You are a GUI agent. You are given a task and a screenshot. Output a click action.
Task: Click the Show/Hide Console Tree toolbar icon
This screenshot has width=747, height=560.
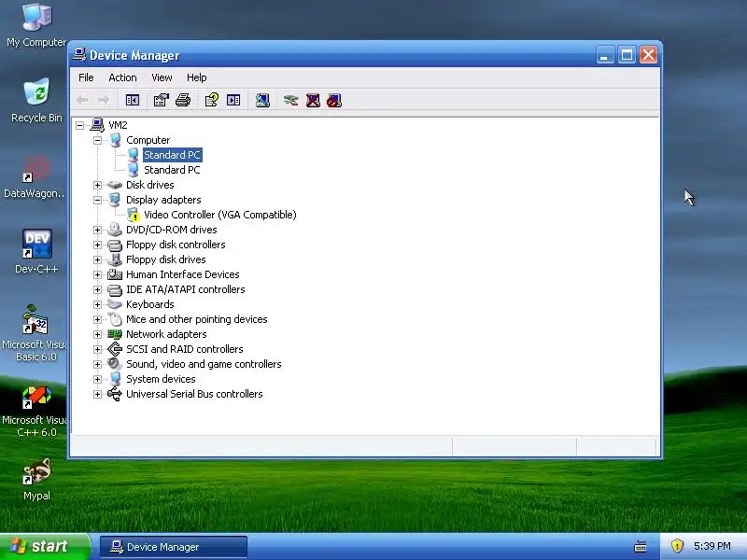coord(133,100)
